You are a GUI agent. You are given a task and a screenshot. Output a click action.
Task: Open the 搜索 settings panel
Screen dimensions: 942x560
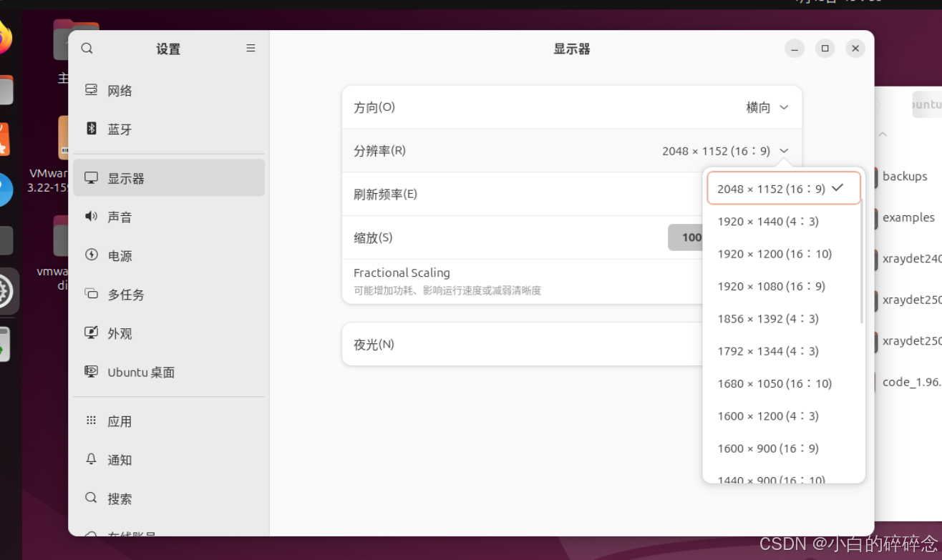click(x=169, y=498)
